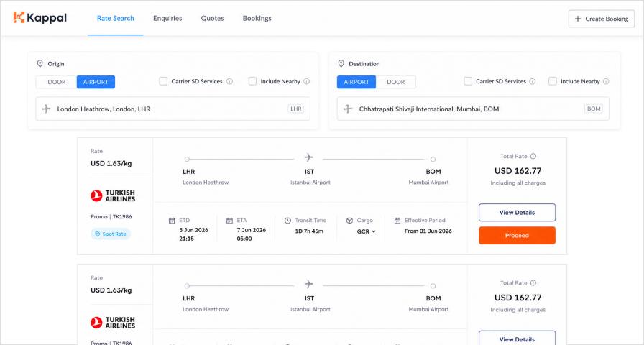Select DOOR for the origin
Viewport: 644px width, 345px height.
pyautogui.click(x=56, y=82)
